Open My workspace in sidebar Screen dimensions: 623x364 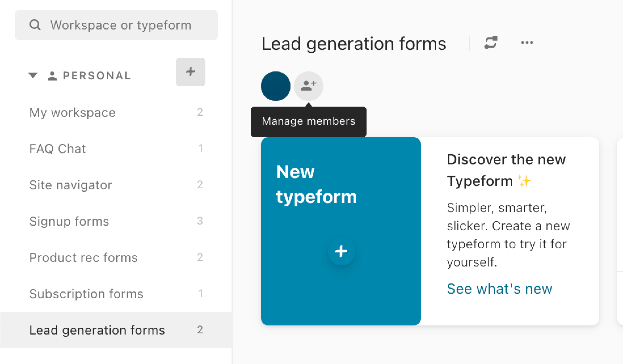click(x=116, y=112)
